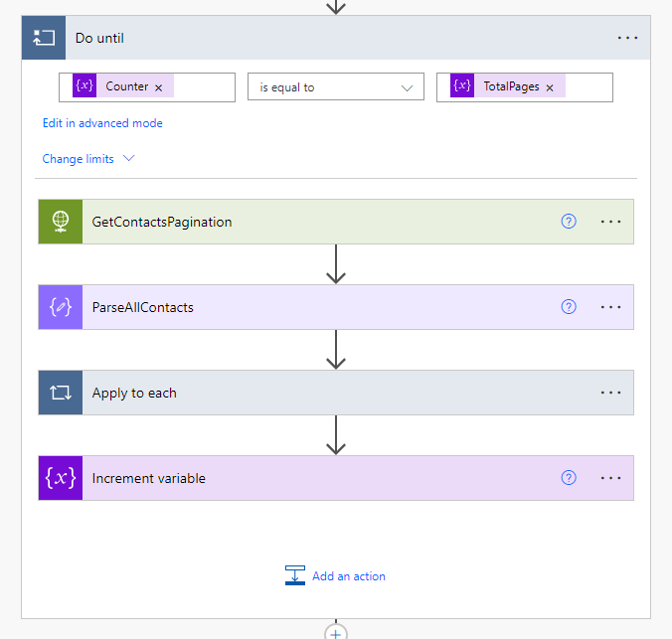Screen dimensions: 672x639
Task: Click the Do until loop icon
Action: click(44, 38)
